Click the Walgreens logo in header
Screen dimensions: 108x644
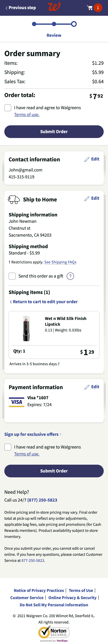pos(54,7)
